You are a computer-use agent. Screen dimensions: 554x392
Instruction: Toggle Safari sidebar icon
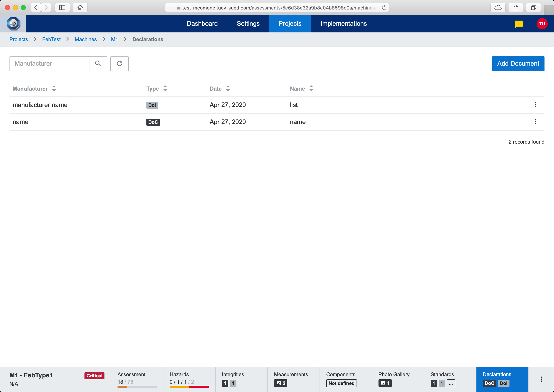62,8
